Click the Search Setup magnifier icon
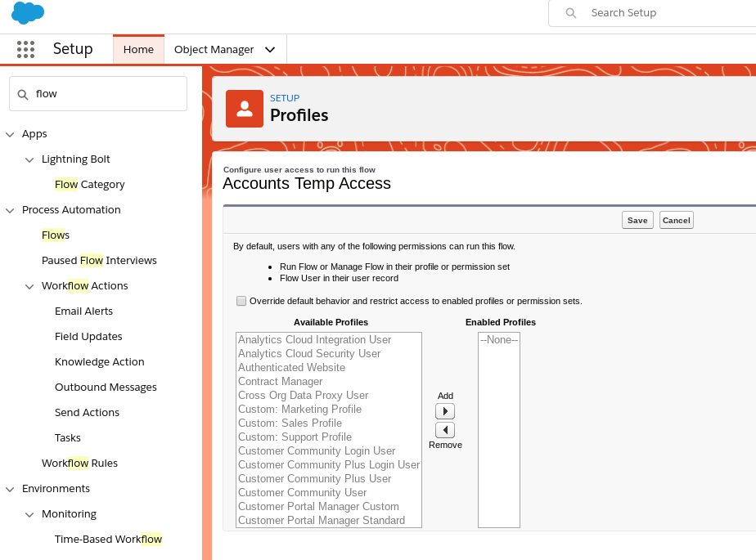The height and width of the screenshot is (560, 756). tap(571, 13)
